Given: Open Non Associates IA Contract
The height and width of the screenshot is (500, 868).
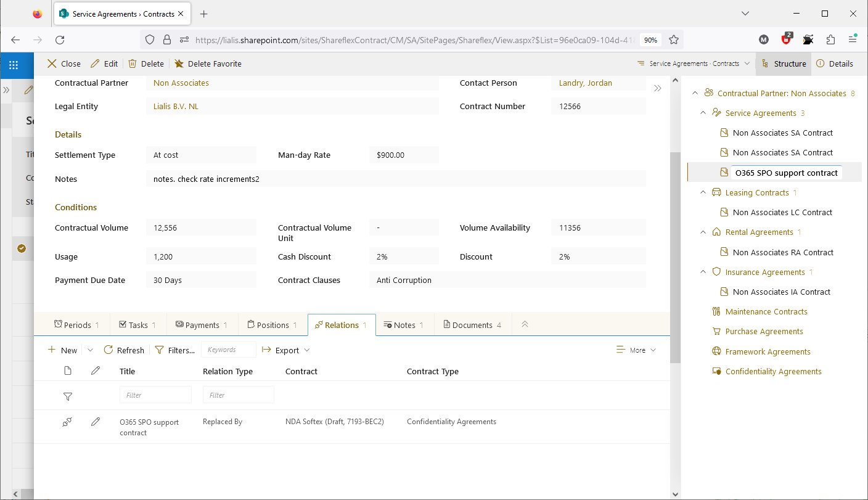Looking at the screenshot, I should pyautogui.click(x=781, y=292).
